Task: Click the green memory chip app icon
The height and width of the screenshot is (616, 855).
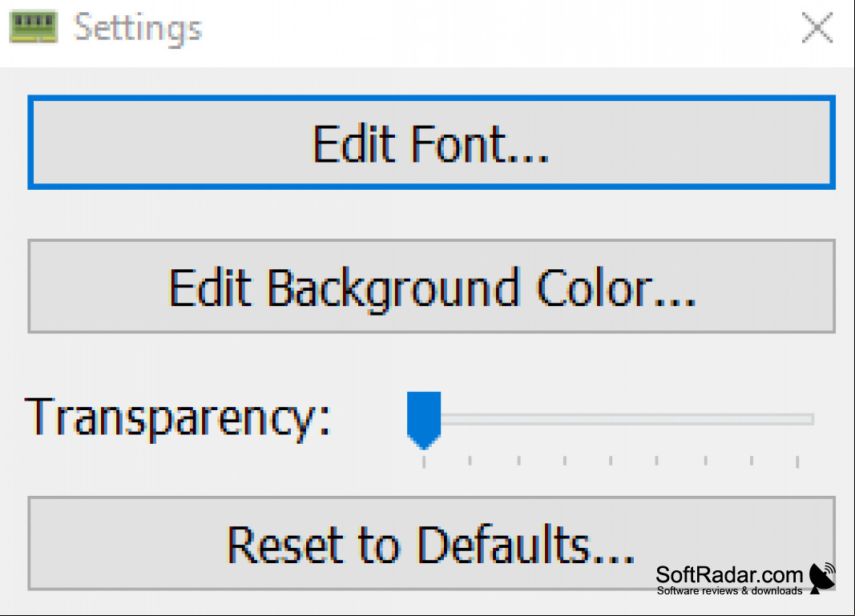Action: pos(34,26)
